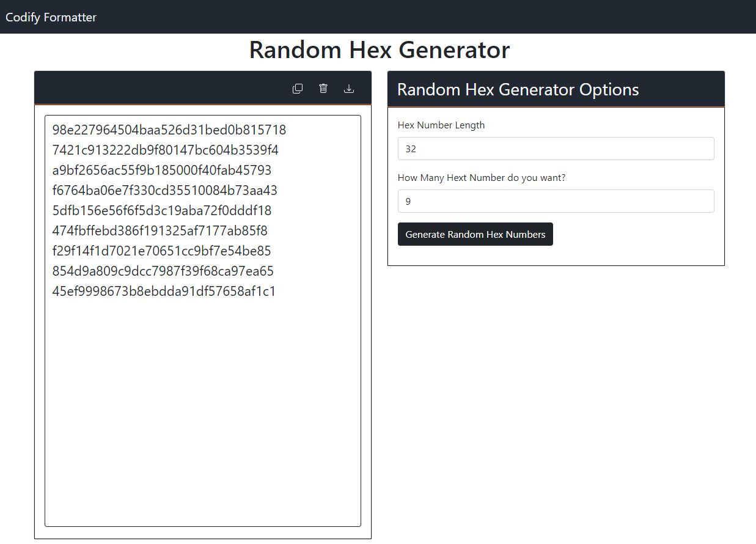Click the Random Hex Generator page heading

pos(380,50)
